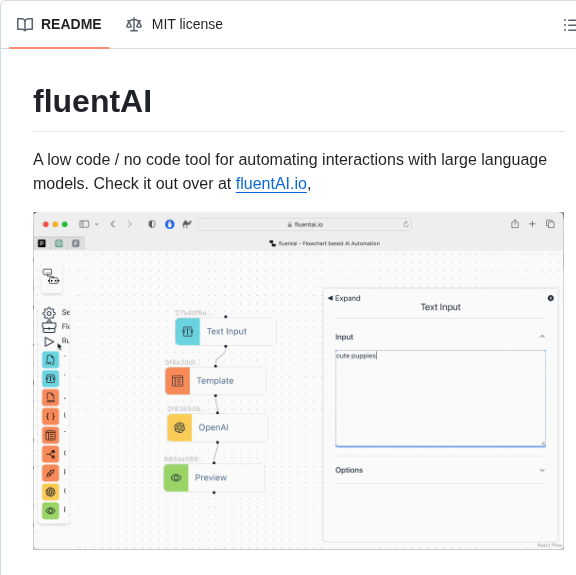
Task: Pick the orange document node in palette
Action: [50, 398]
